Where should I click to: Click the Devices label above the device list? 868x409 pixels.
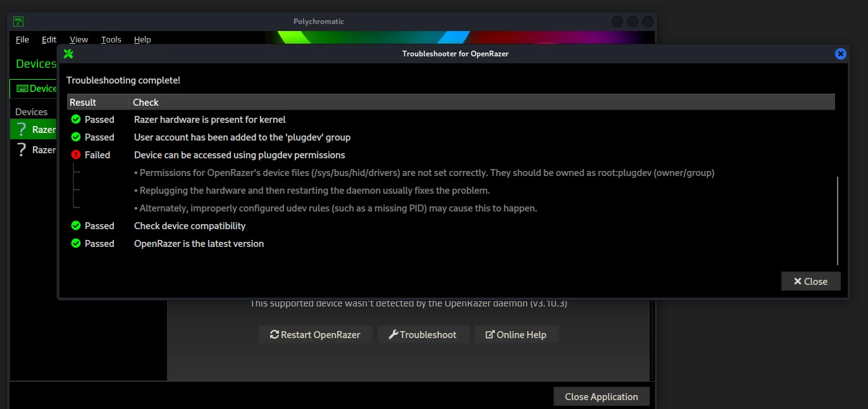(x=32, y=111)
